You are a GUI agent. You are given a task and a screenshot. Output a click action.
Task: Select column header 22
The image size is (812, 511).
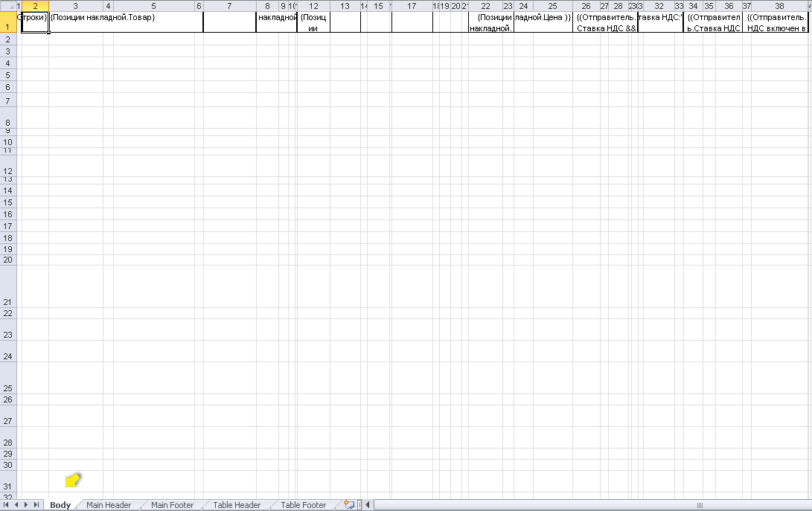click(x=485, y=6)
